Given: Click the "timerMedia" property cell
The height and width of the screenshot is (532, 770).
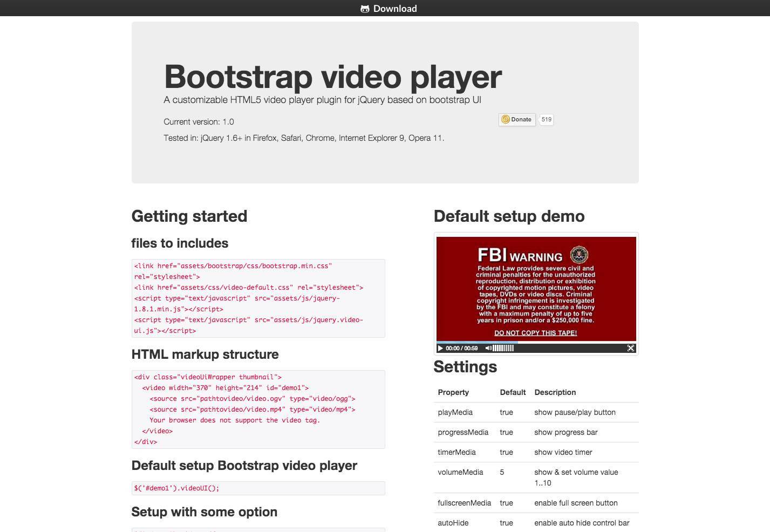Looking at the screenshot, I should [x=457, y=452].
